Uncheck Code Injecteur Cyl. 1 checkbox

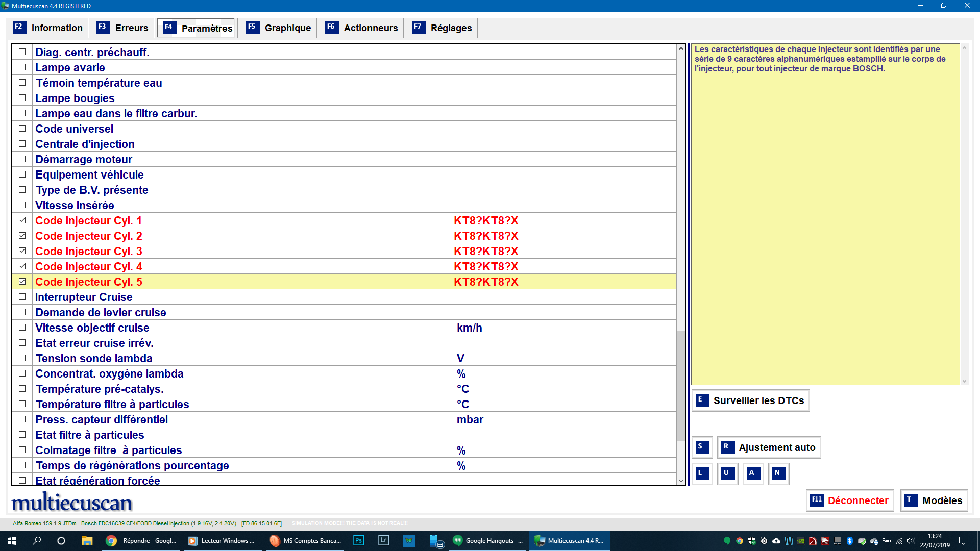22,220
